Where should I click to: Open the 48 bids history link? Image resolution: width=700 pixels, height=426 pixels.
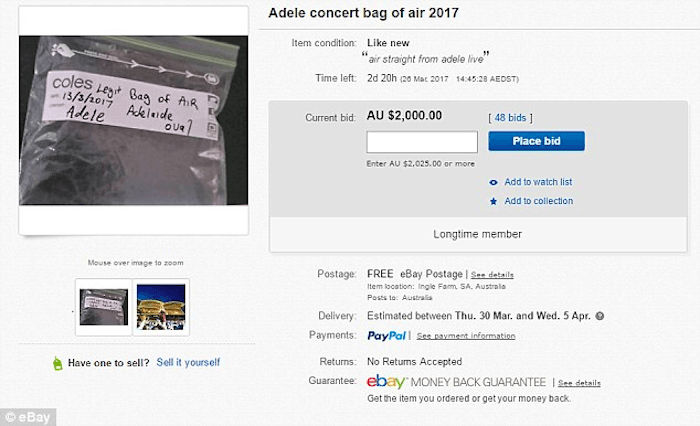click(509, 118)
